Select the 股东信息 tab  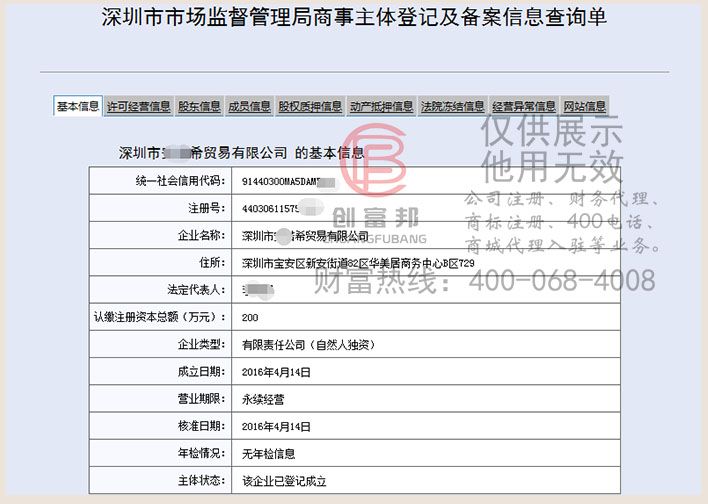(x=199, y=107)
